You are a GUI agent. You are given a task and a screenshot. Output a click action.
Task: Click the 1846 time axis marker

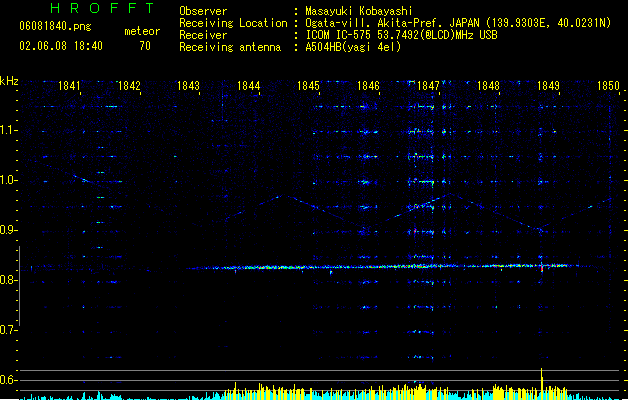[368, 86]
